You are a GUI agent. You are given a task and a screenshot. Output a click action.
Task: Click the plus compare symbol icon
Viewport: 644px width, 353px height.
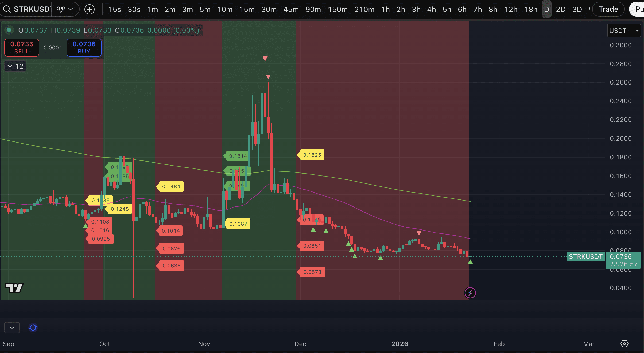pos(90,9)
